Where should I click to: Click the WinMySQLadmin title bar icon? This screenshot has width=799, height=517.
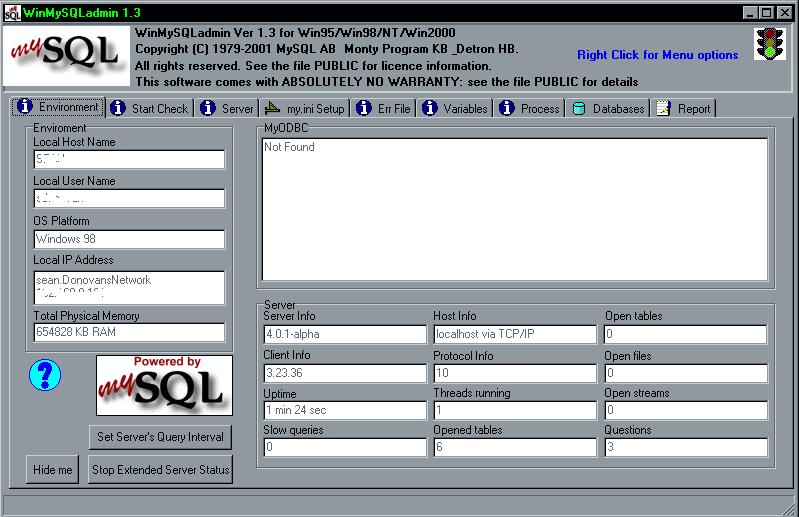[x=12, y=13]
